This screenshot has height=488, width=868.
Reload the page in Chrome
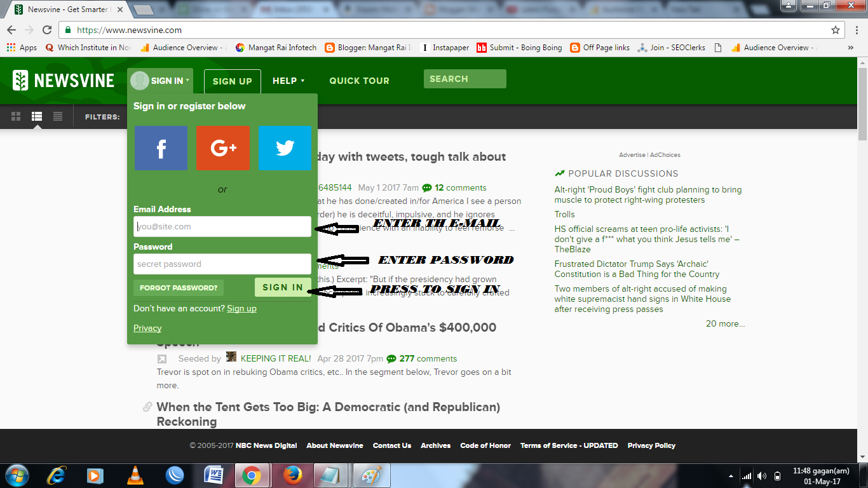pyautogui.click(x=47, y=30)
